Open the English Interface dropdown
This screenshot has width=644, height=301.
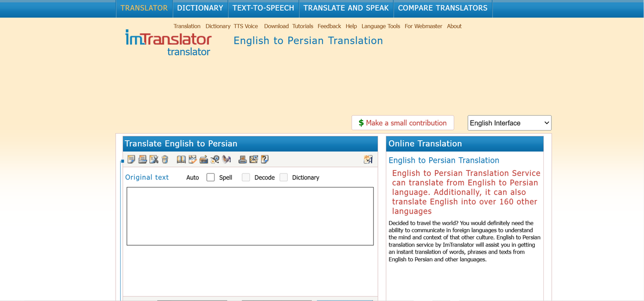(x=509, y=123)
